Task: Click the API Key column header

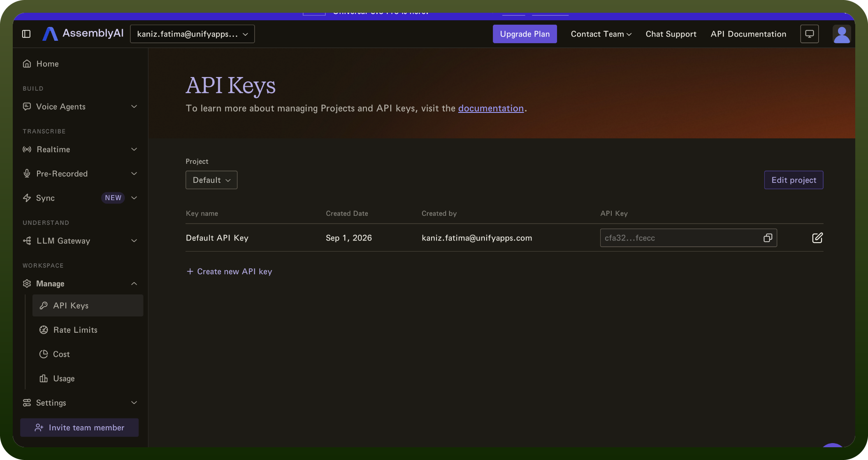Action: click(614, 213)
